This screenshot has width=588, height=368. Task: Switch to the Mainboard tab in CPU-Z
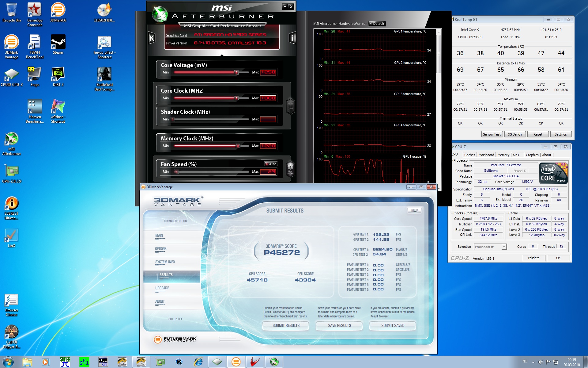click(x=486, y=155)
